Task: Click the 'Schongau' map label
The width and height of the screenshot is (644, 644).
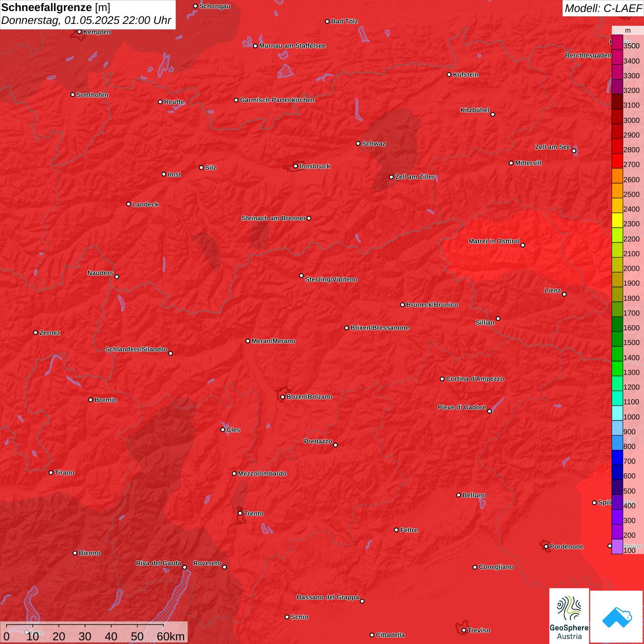Action: [x=215, y=6]
